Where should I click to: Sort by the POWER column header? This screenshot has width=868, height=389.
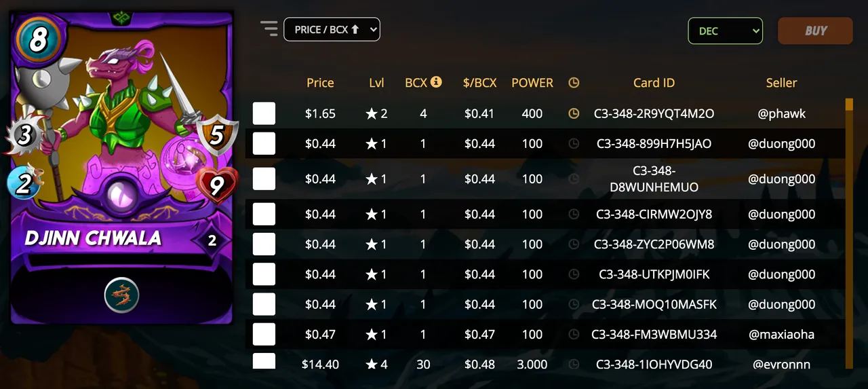click(x=532, y=83)
